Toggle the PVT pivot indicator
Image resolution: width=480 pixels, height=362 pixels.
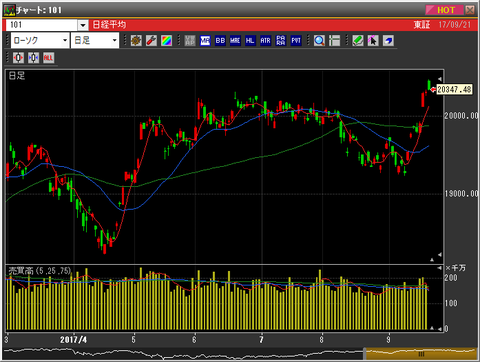296,41
